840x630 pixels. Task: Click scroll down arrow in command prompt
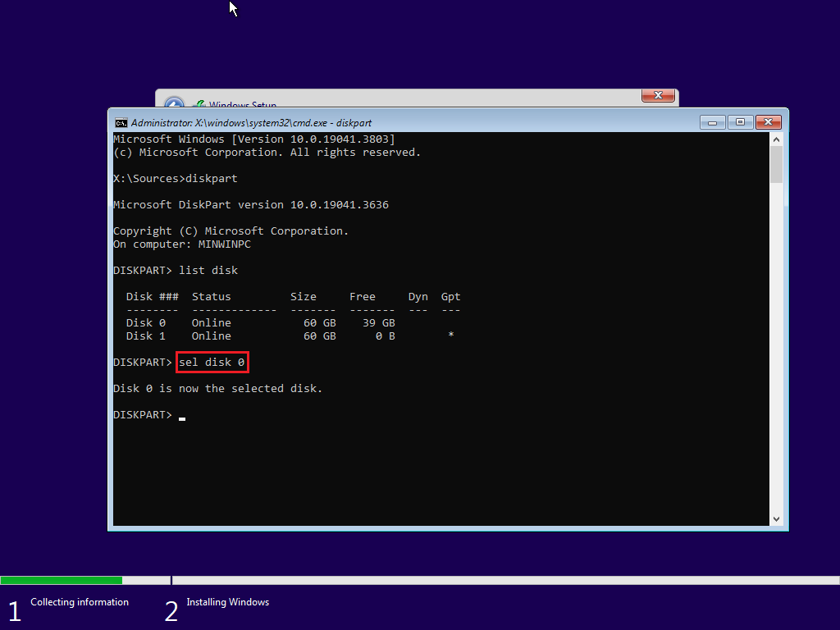pos(776,519)
